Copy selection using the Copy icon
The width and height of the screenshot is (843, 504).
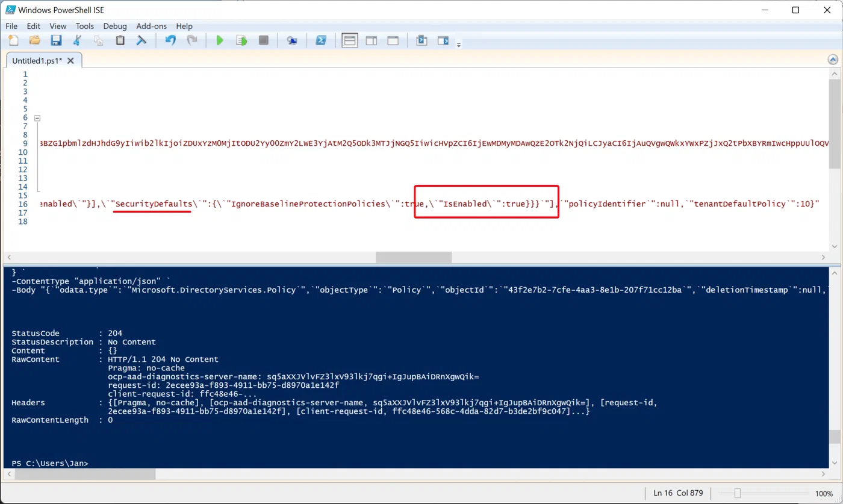click(x=98, y=40)
